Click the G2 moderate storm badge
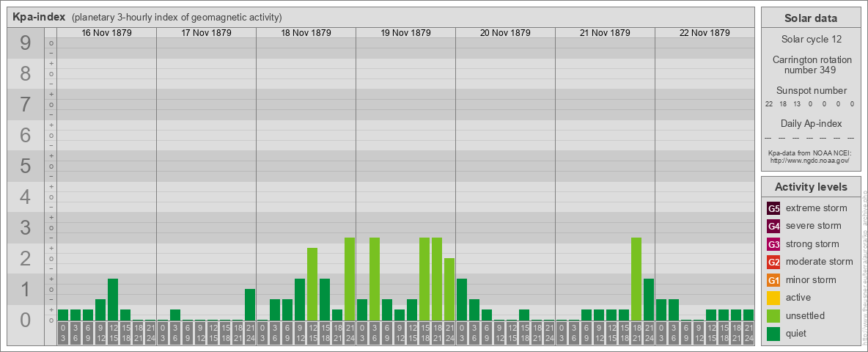868x352 pixels. [x=773, y=262]
